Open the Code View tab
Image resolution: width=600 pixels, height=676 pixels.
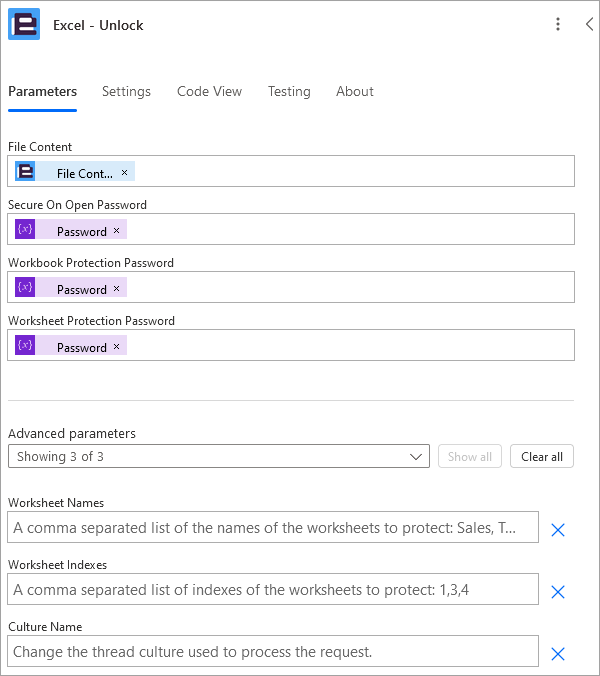209,91
